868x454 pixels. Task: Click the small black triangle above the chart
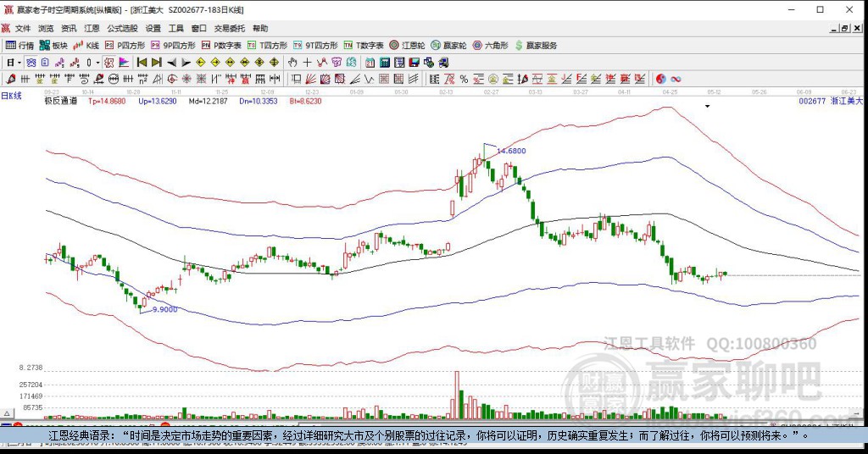coord(708,106)
